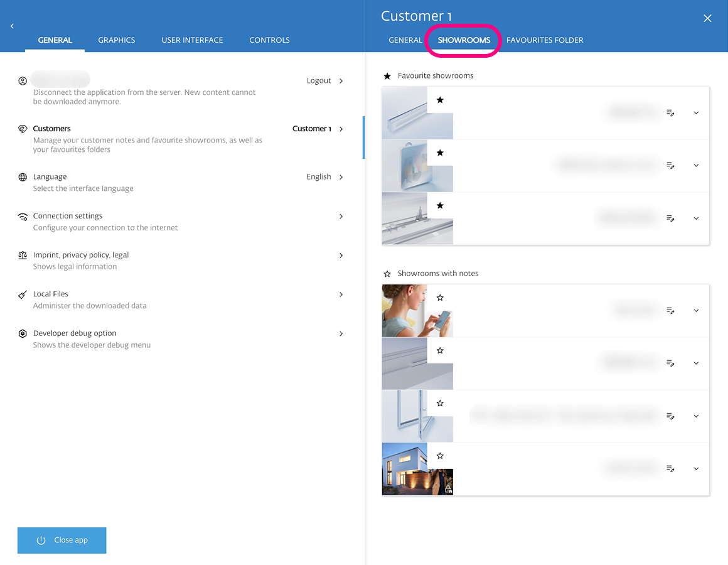Click the edit note icon on the smartphone woman showroom

(670, 311)
